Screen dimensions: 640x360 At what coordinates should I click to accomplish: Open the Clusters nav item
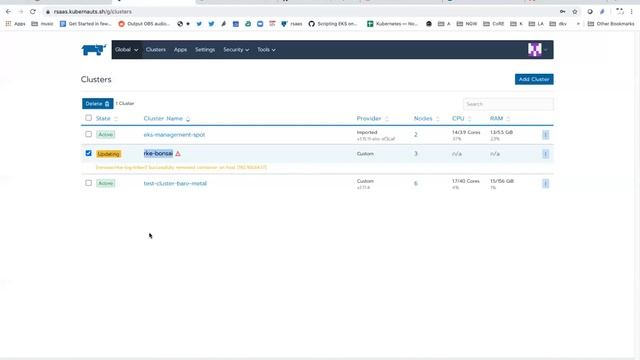(156, 50)
